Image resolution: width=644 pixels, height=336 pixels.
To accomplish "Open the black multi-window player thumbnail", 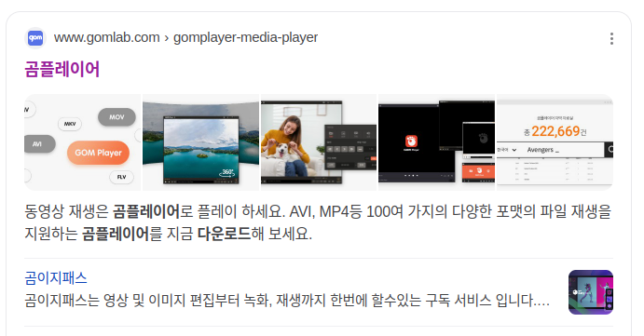I will (436, 142).
